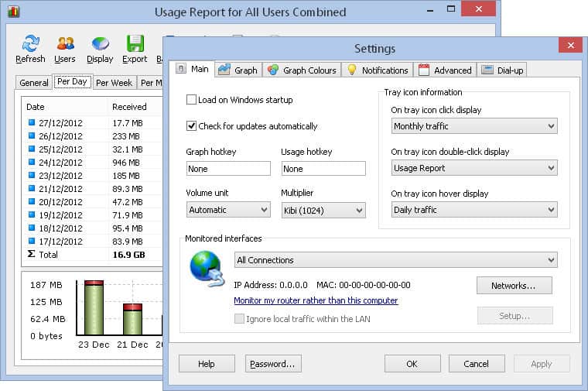Click the Networks... button
The width and height of the screenshot is (588, 391).
pos(514,286)
